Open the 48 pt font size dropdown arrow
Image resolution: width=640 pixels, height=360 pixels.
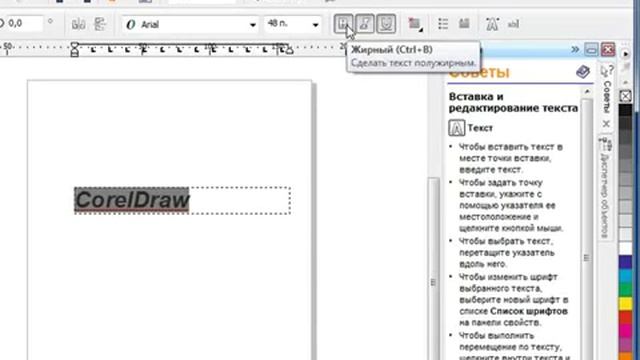click(x=315, y=25)
